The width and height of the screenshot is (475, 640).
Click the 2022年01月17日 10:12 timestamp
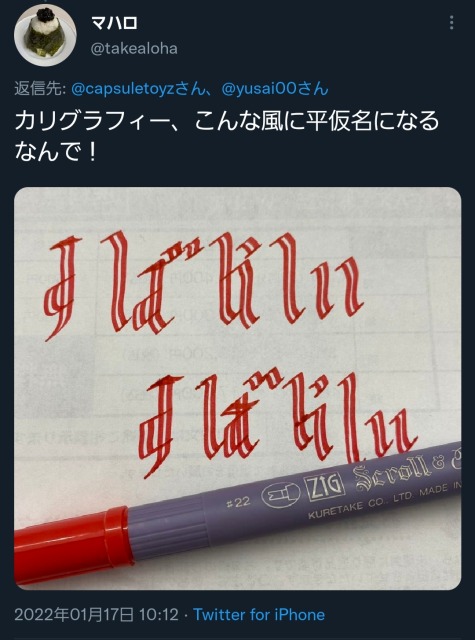pyautogui.click(x=97, y=615)
